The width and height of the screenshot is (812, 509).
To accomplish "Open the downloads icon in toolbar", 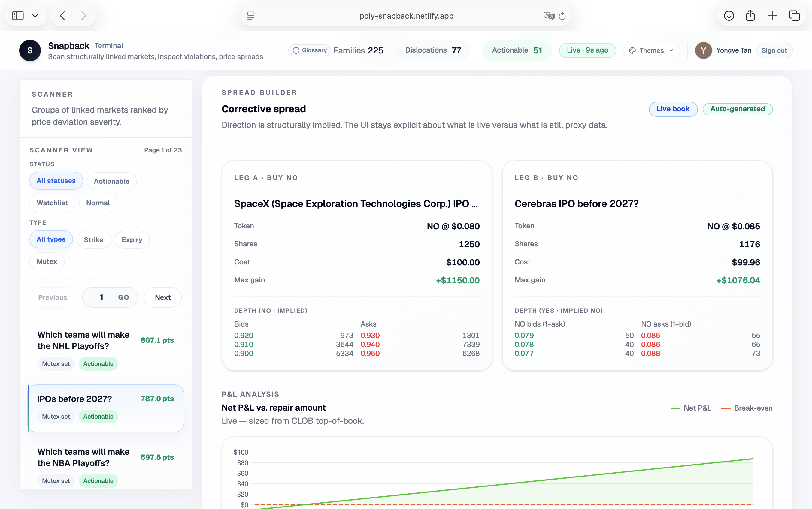I will click(x=729, y=16).
